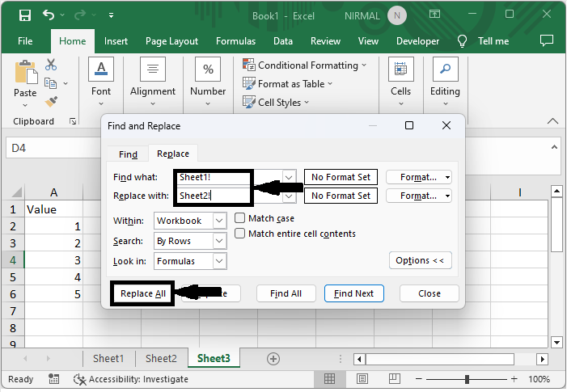Switch to Page Layout view icon
567x392 pixels.
(x=362, y=378)
